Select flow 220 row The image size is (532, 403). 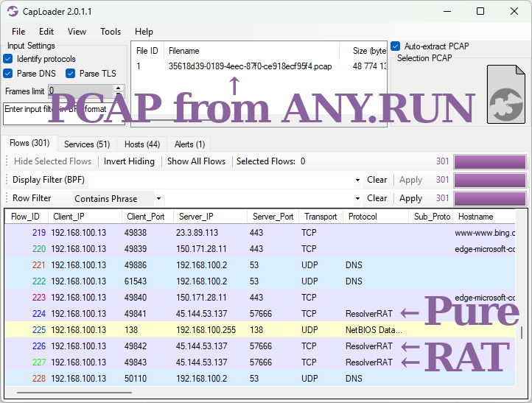(x=260, y=249)
